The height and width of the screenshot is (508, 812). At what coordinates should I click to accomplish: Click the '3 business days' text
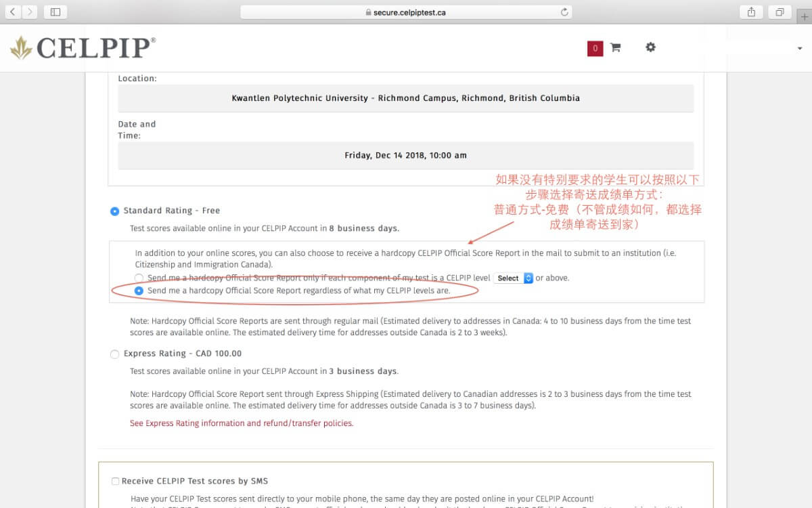coord(363,372)
